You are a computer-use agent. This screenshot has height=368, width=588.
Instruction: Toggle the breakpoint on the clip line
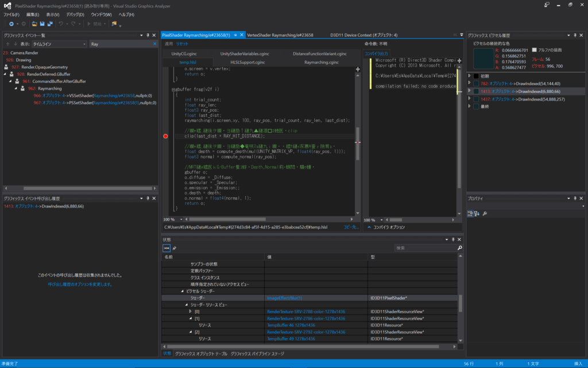(166, 136)
